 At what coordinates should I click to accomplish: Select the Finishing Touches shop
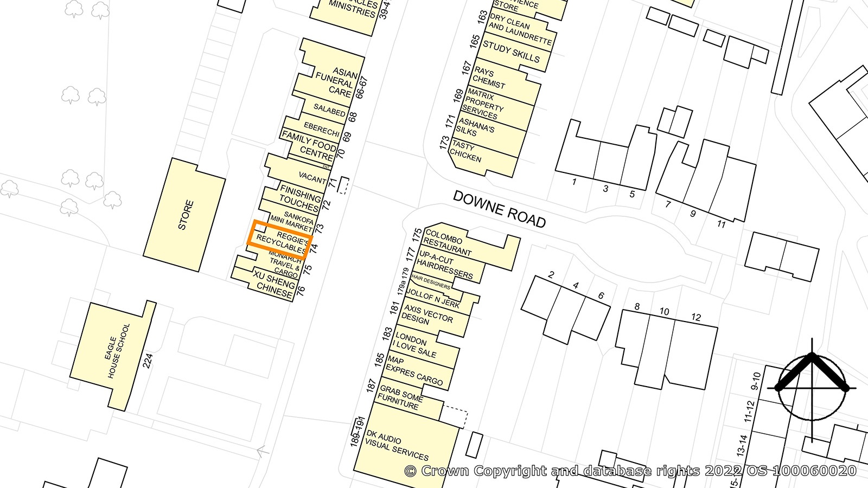pyautogui.click(x=296, y=198)
